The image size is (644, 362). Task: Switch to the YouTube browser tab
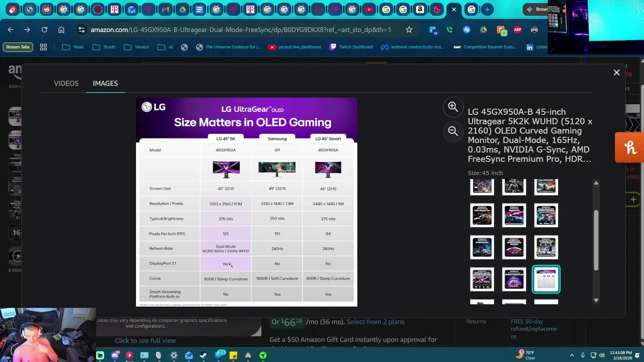[369, 9]
